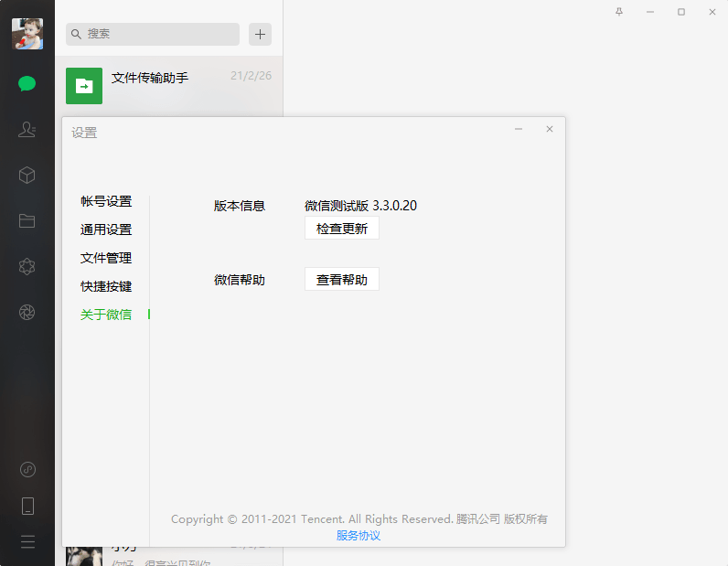The height and width of the screenshot is (566, 728).
Task: Switch to the 帐号设置 tab
Action: [106, 201]
